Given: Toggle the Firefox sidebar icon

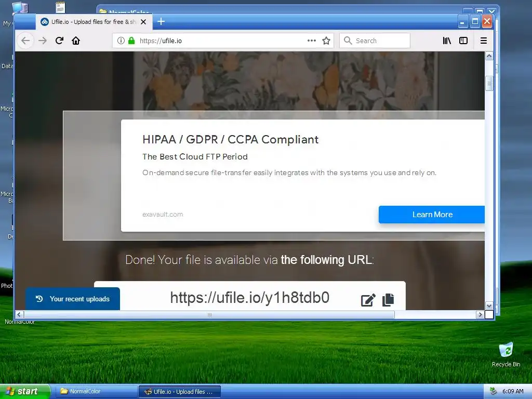Looking at the screenshot, I should pos(463,41).
